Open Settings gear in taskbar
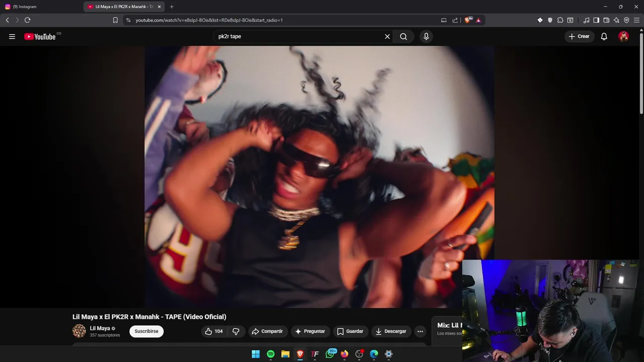This screenshot has width=644, height=362. pyautogui.click(x=388, y=354)
